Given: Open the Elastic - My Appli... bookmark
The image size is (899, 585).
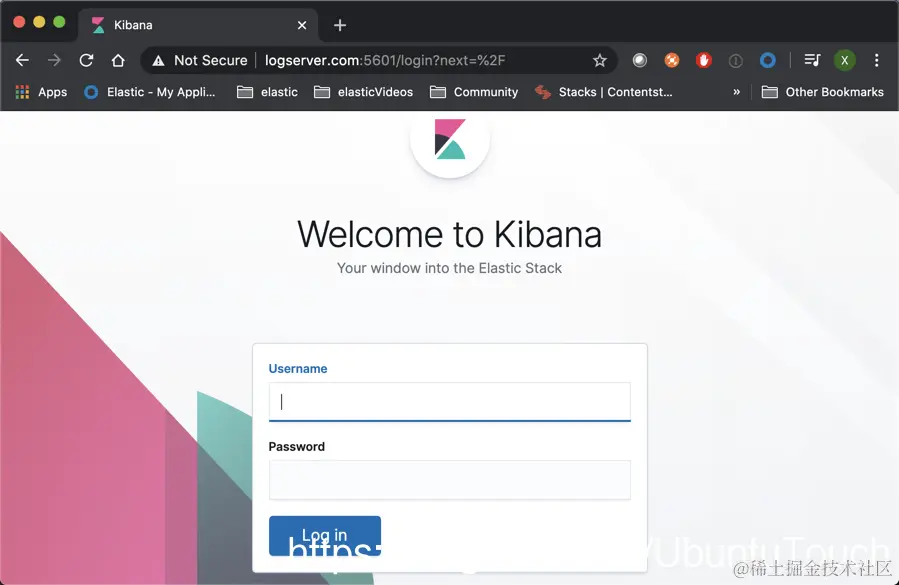Looking at the screenshot, I should [150, 92].
